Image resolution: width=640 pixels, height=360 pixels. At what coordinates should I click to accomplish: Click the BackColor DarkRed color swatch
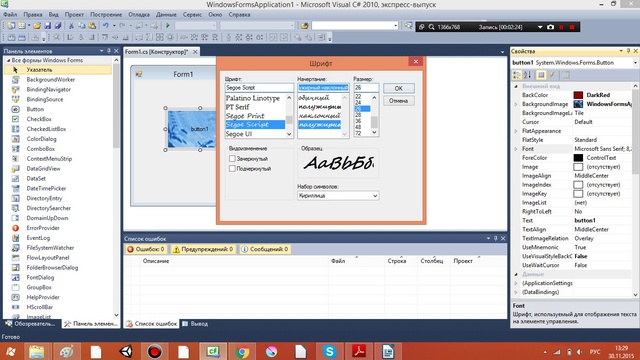pyautogui.click(x=578, y=95)
